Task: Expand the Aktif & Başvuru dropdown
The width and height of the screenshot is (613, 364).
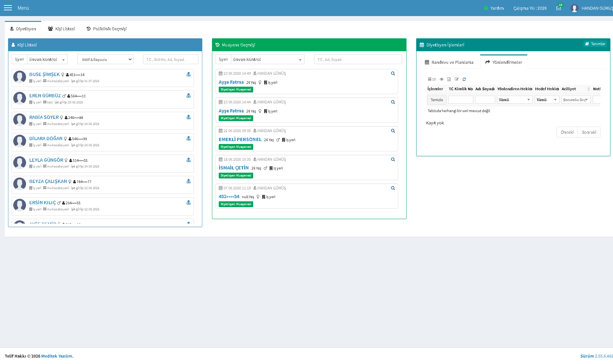Action: [x=105, y=59]
